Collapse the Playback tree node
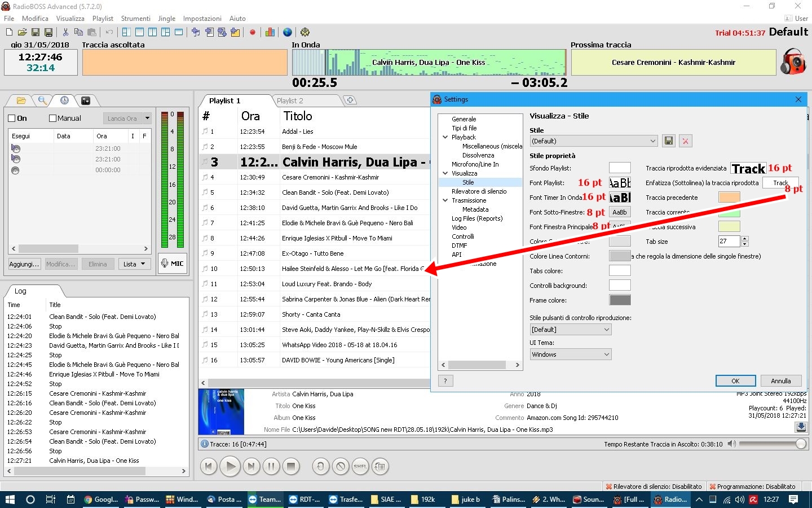The width and height of the screenshot is (812, 508). point(445,137)
